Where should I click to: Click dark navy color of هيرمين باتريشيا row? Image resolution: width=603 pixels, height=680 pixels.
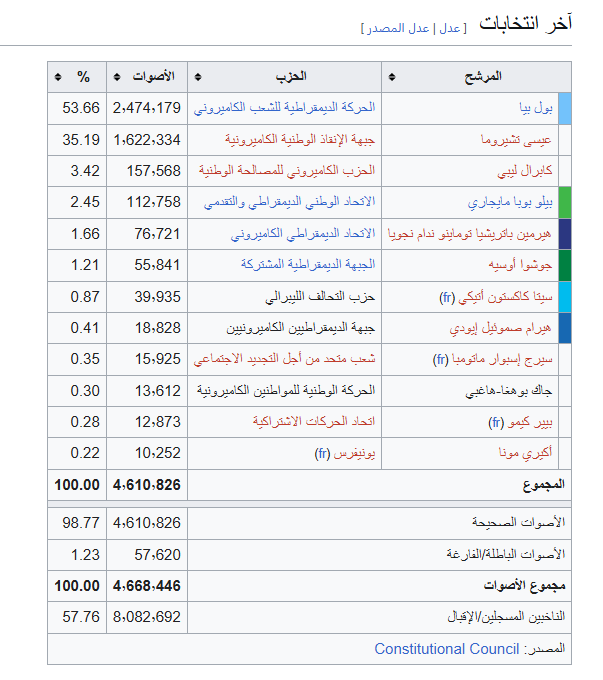[565, 234]
